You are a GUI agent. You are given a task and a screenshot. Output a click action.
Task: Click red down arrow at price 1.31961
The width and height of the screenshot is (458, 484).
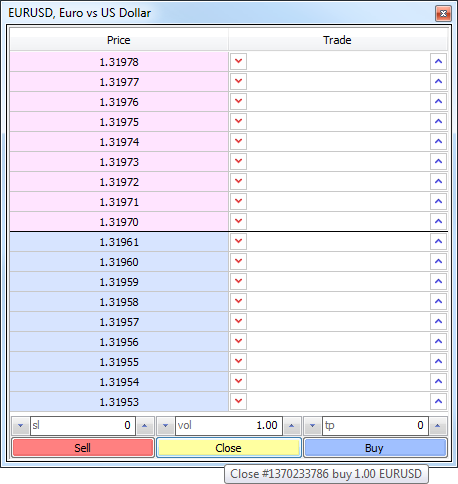tap(238, 241)
